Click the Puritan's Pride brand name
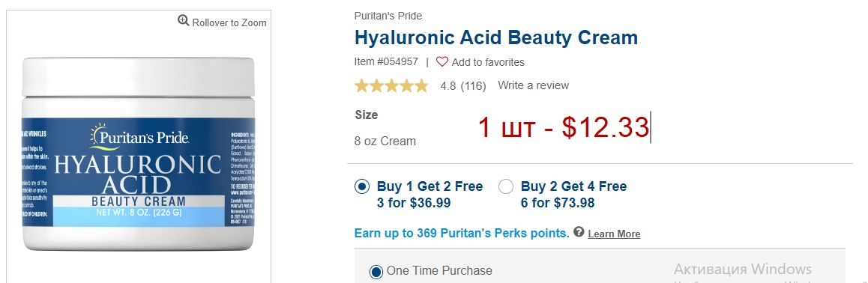Image resolution: width=868 pixels, height=283 pixels. point(388,16)
